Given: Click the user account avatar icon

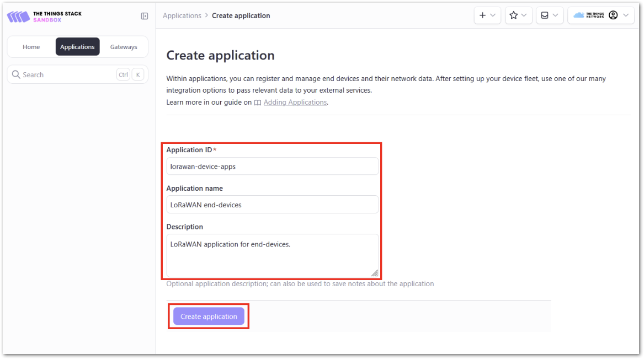Looking at the screenshot, I should 614,15.
